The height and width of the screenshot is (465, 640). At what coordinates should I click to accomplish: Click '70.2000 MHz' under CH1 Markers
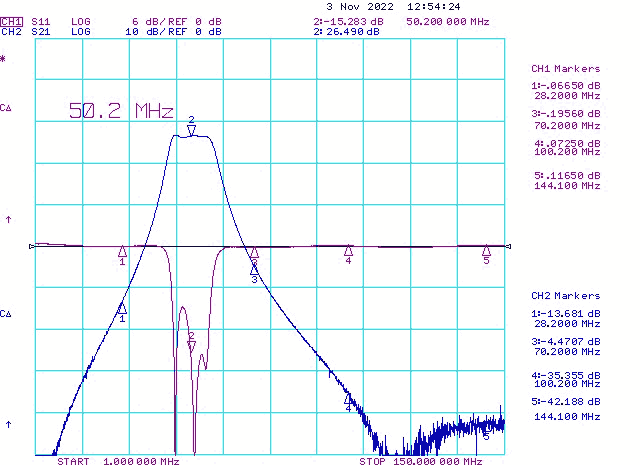pyautogui.click(x=567, y=126)
